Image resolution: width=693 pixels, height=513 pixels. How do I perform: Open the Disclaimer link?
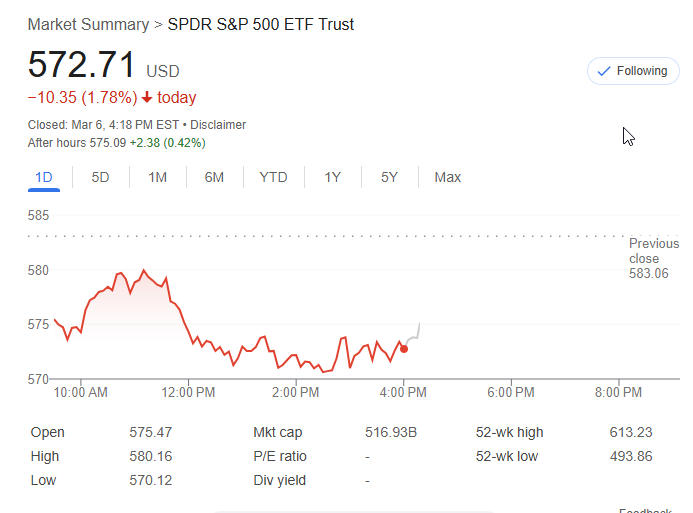pos(218,125)
